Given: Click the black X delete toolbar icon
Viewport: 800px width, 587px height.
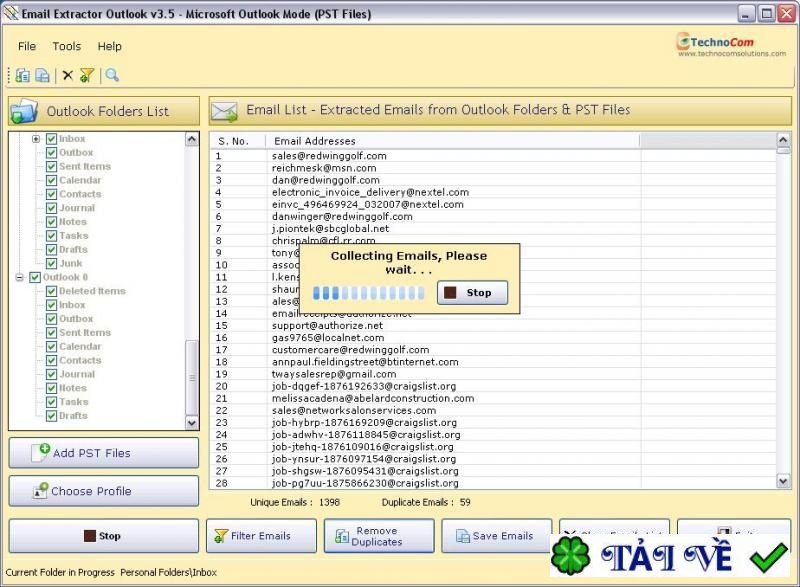Looking at the screenshot, I should 67,75.
